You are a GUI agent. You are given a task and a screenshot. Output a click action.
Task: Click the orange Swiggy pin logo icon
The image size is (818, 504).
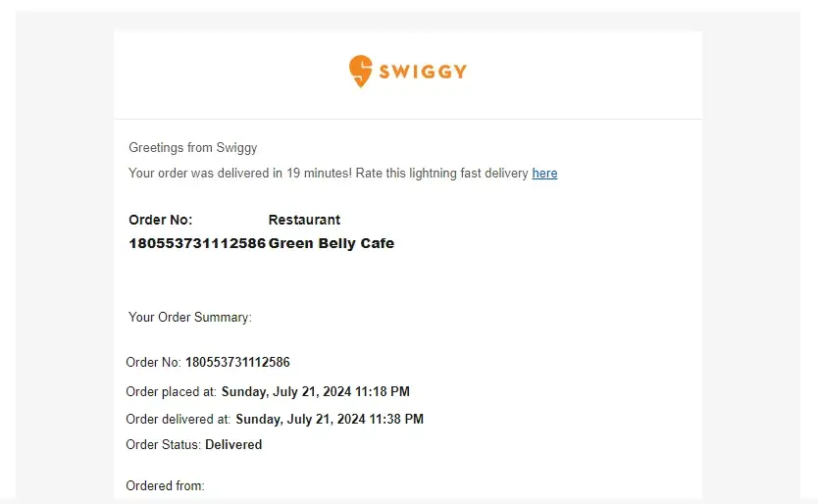tap(360, 71)
